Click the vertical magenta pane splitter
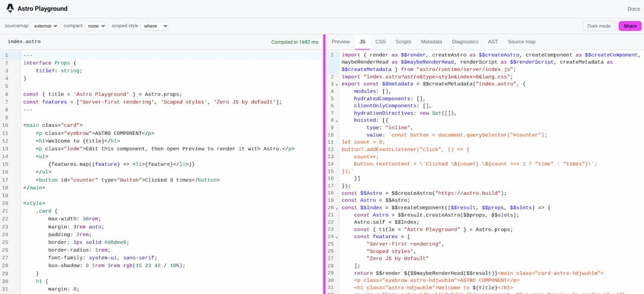The image size is (644, 294). point(324,164)
